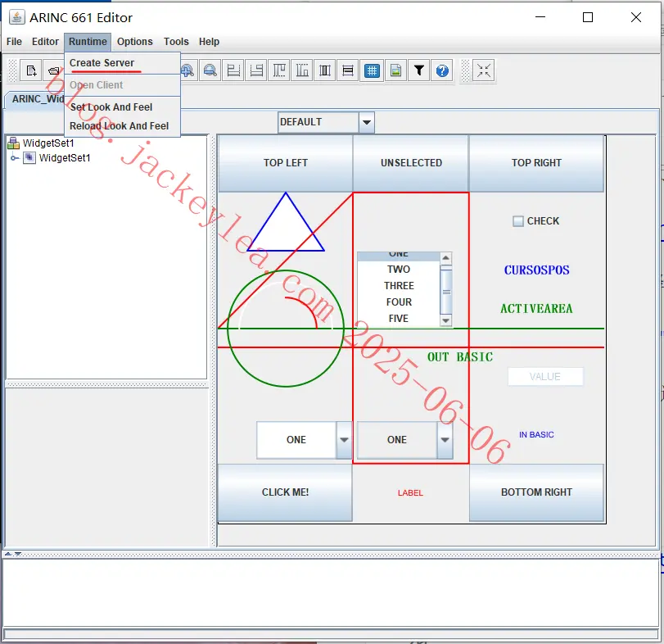Image resolution: width=664 pixels, height=644 pixels.
Task: Click the BOTTOM RIGHT button
Action: click(x=536, y=492)
